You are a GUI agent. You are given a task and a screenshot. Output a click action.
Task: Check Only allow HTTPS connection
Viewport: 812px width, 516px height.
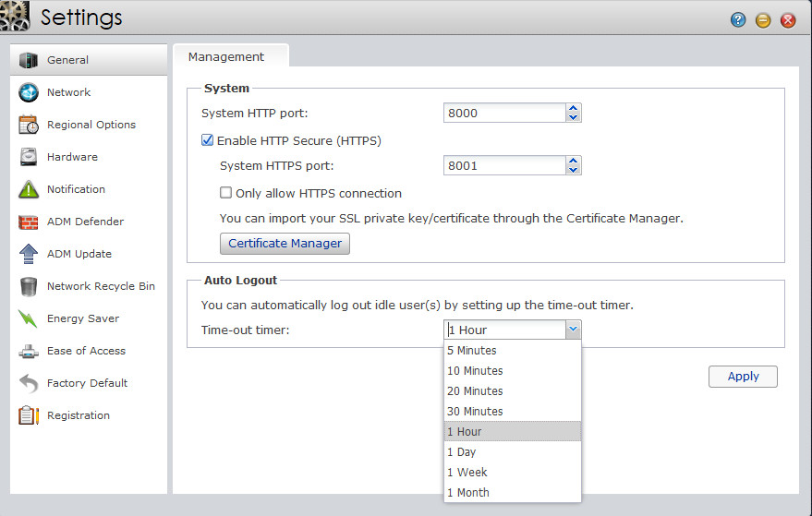(x=225, y=194)
